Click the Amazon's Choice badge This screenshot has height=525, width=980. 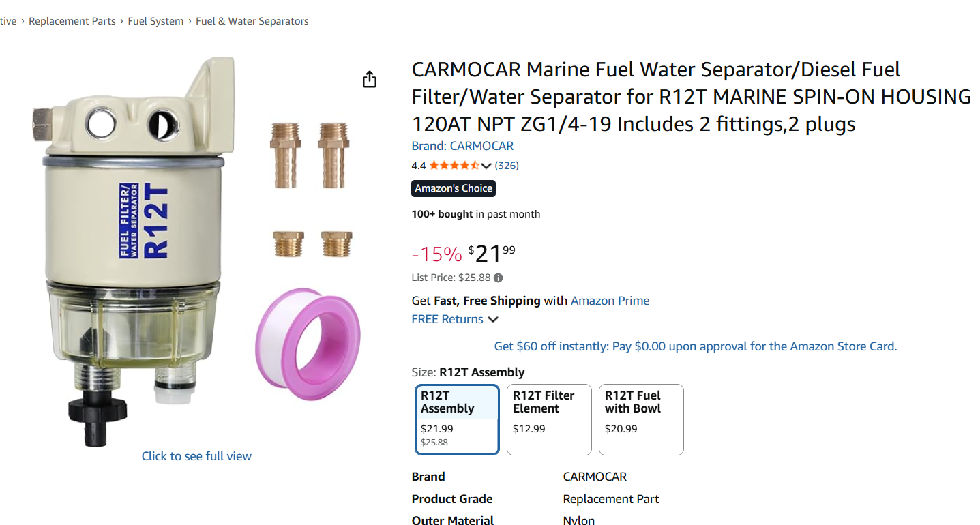pos(454,188)
